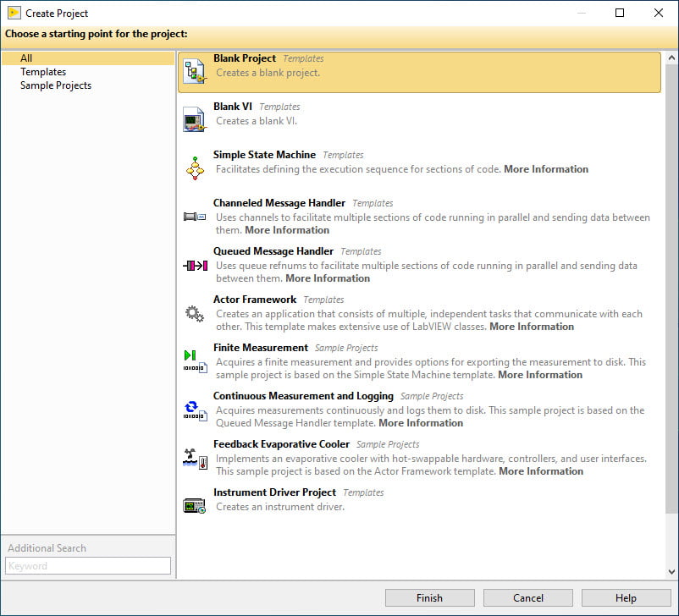
Task: Click the Blank VI icon
Action: coord(194,119)
